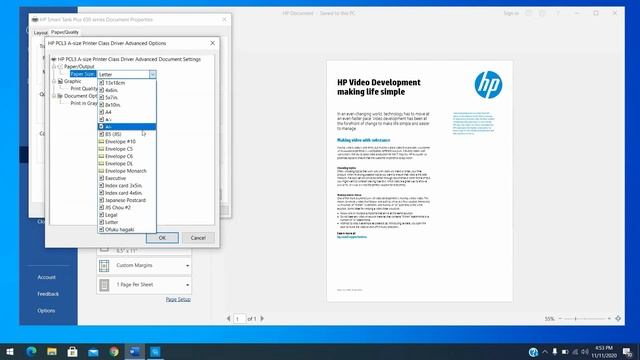This screenshot has height=360, width=640.
Task: Open the Custom Margins dropdown
Action: 144,266
